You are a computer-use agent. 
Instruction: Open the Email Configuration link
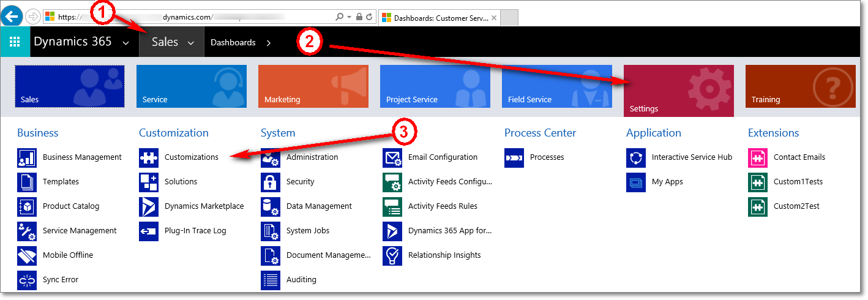click(x=443, y=157)
